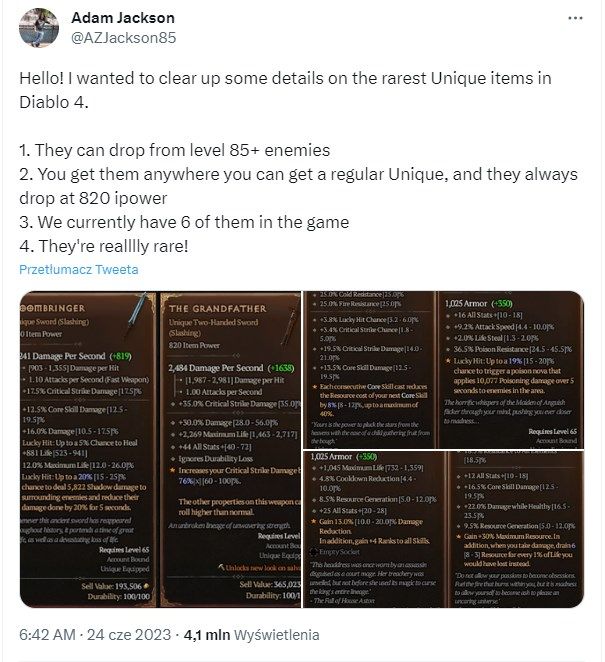
Task: Translate tweet via Przetłumacz Tweeta
Action: pos(79,269)
